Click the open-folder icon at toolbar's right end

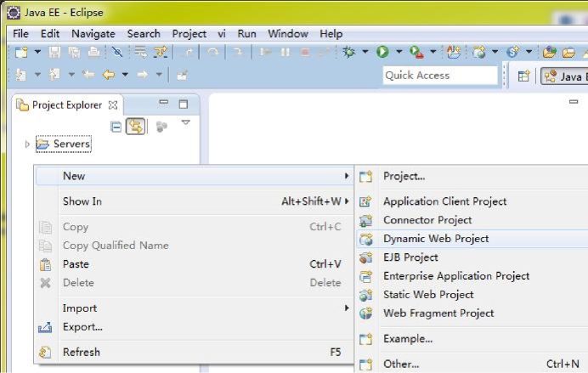568,53
